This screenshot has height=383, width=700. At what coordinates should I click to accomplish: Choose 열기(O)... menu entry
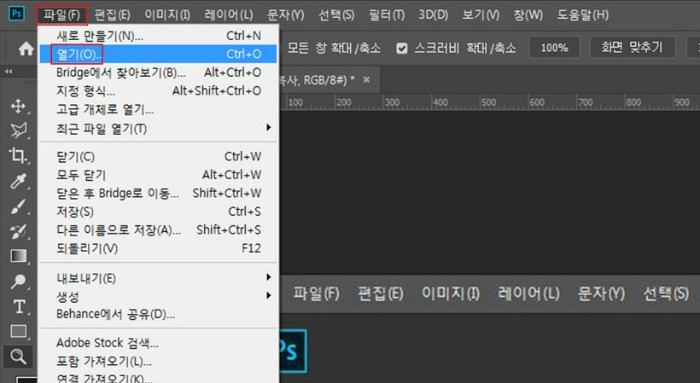click(x=158, y=54)
